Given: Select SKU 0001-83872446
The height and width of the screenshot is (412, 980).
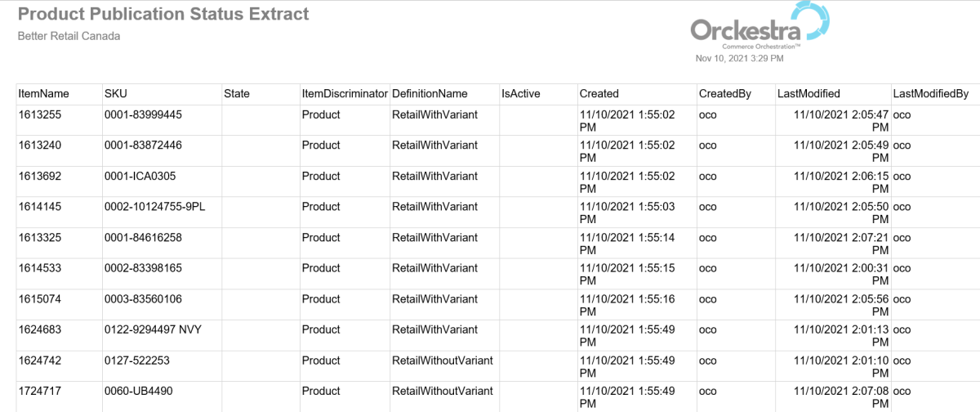Looking at the screenshot, I should click(143, 146).
